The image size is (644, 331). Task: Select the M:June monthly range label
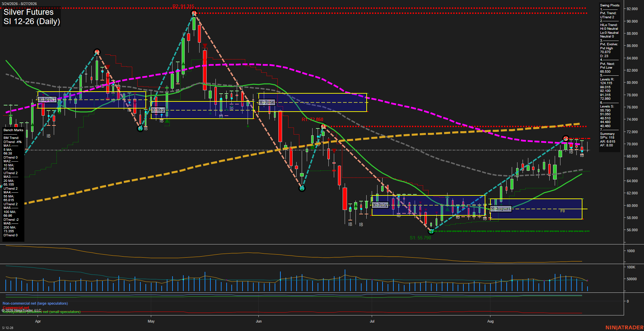[267, 102]
